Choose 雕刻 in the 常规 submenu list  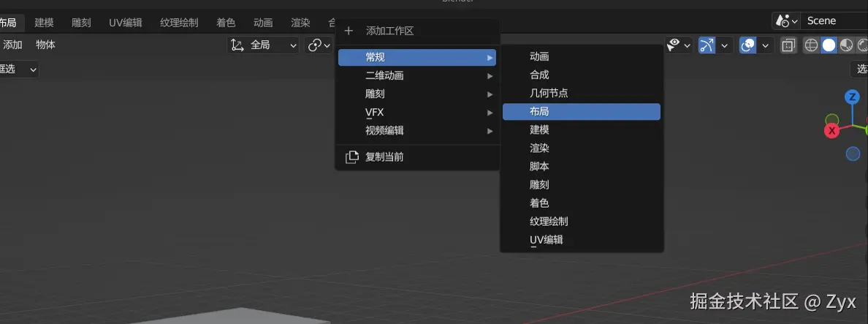coord(582,184)
